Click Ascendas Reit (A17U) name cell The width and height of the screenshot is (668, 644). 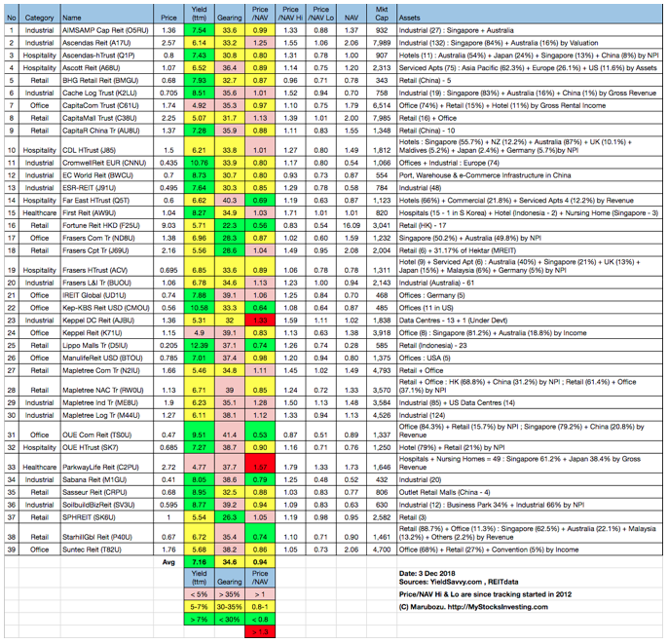point(107,43)
